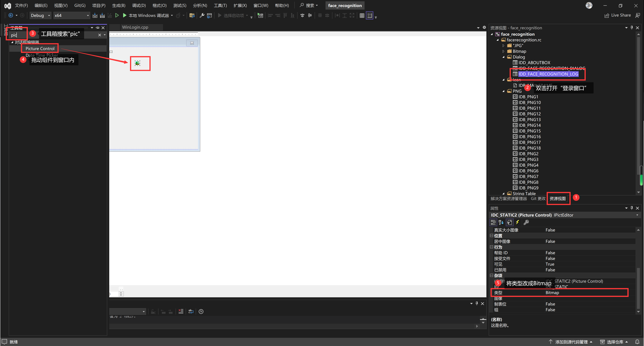Toggle grid display in dialog editor toolbar

tap(362, 16)
